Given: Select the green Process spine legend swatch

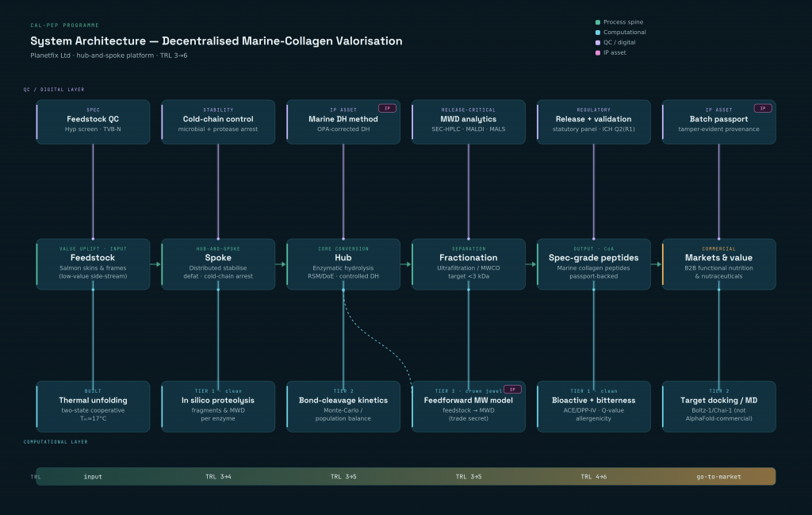Looking at the screenshot, I should (x=598, y=22).
